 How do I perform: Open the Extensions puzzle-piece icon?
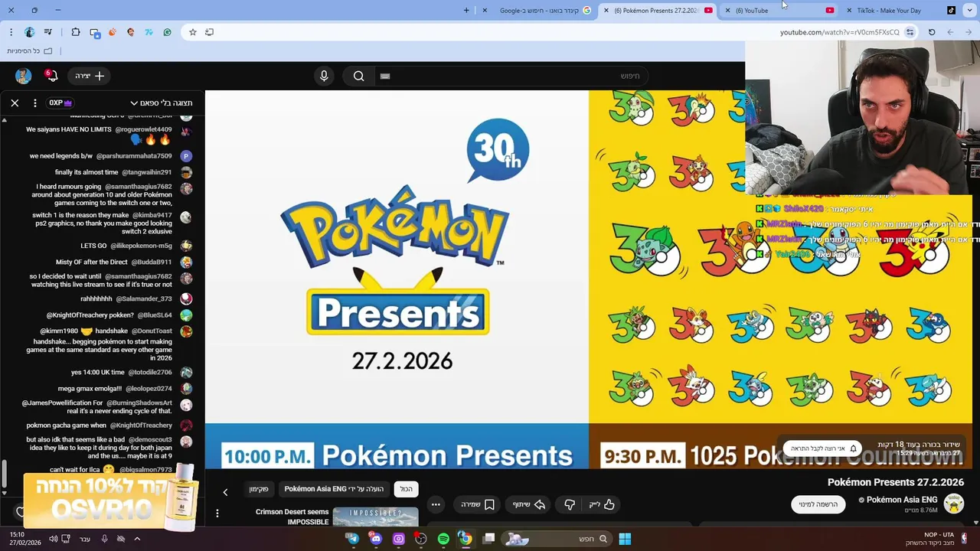click(x=76, y=32)
